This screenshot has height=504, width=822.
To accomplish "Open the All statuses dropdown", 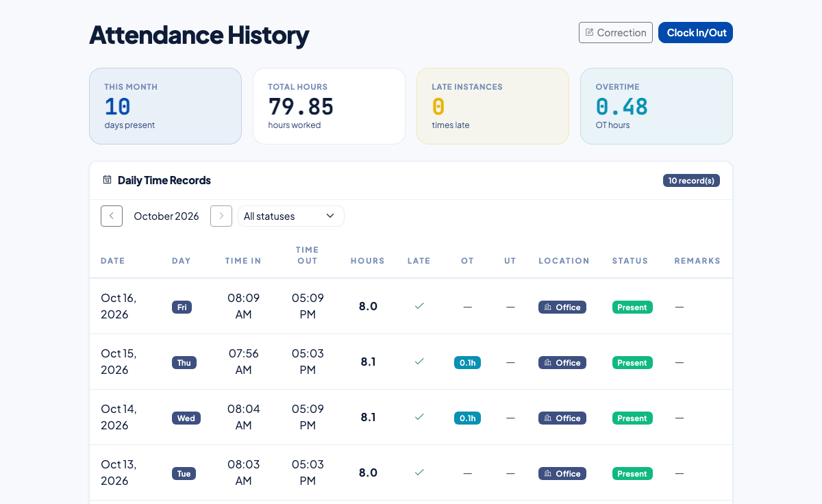I will coord(291,216).
